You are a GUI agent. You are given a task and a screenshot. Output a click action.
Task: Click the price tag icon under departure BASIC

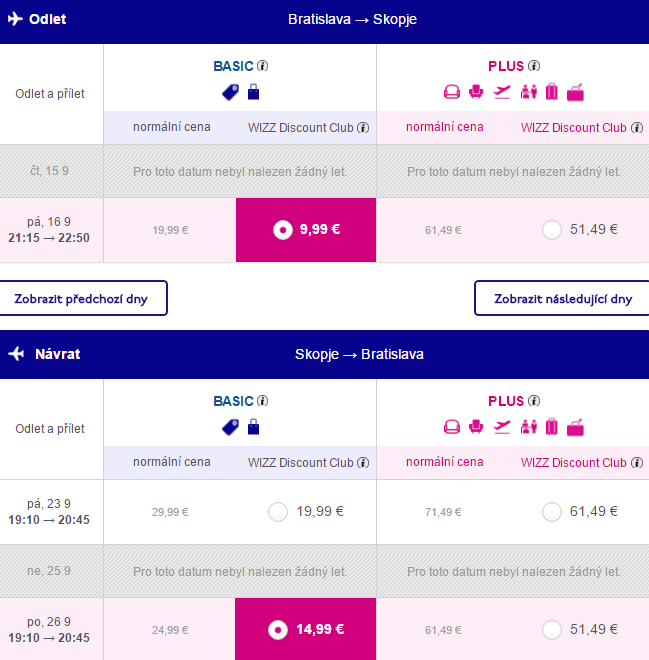tap(230, 92)
